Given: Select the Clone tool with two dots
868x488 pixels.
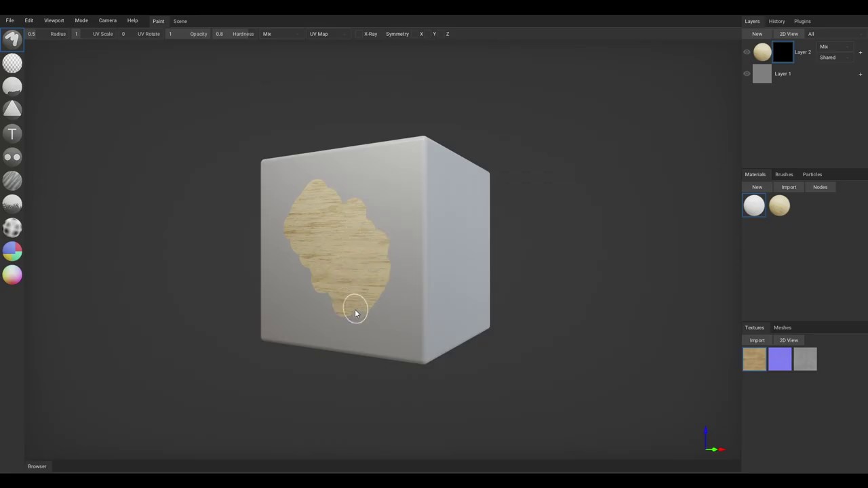Looking at the screenshot, I should 12,157.
